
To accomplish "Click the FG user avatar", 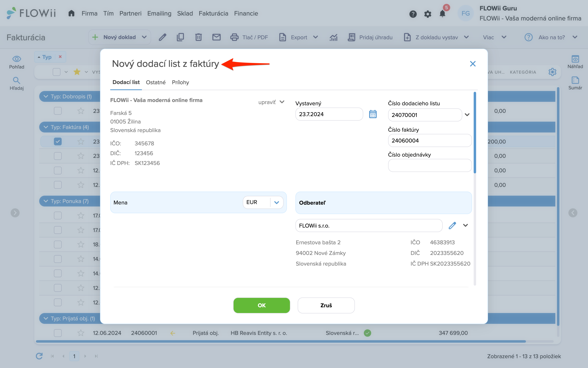I will click(465, 13).
